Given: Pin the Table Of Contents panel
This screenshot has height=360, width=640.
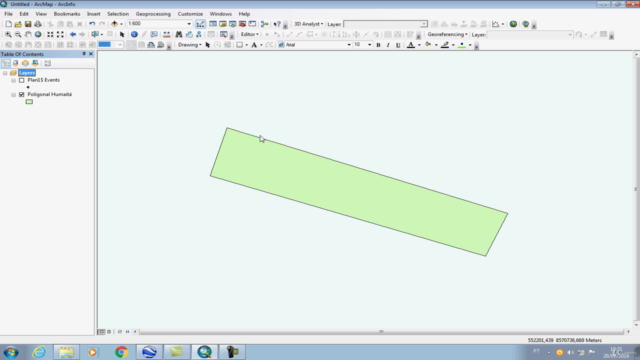Looking at the screenshot, I should [84, 54].
